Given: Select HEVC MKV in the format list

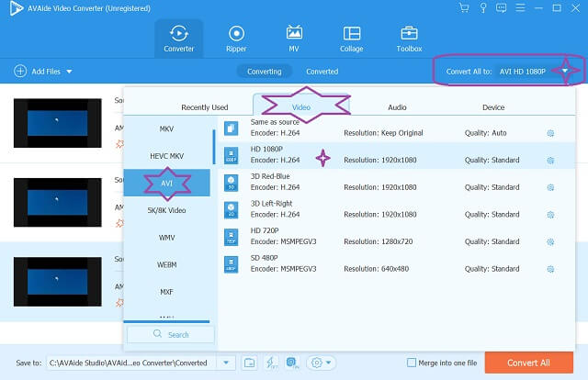Looking at the screenshot, I should [166, 156].
